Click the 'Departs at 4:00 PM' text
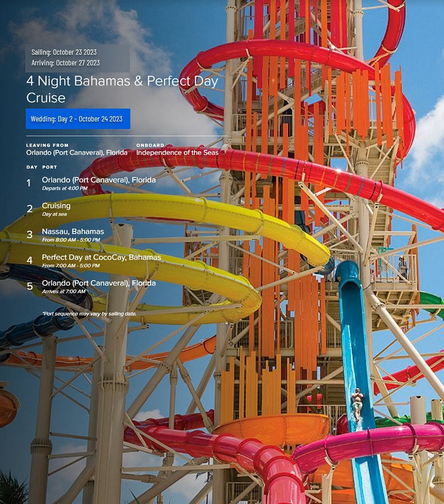 click(65, 188)
